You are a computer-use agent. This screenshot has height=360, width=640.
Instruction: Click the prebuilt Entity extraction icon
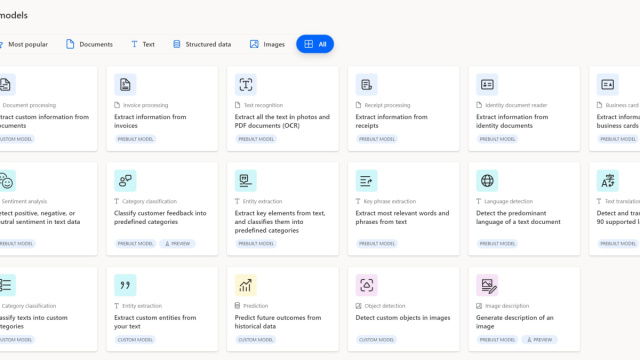click(246, 181)
